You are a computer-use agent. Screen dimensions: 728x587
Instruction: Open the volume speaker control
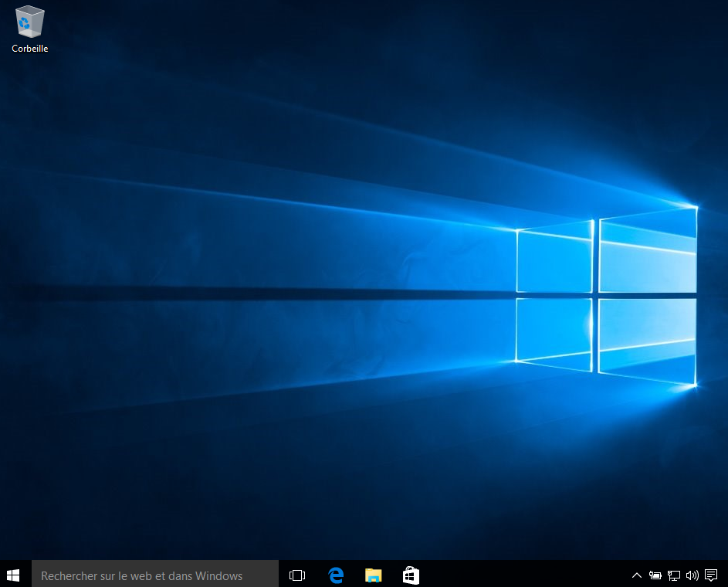[692, 575]
